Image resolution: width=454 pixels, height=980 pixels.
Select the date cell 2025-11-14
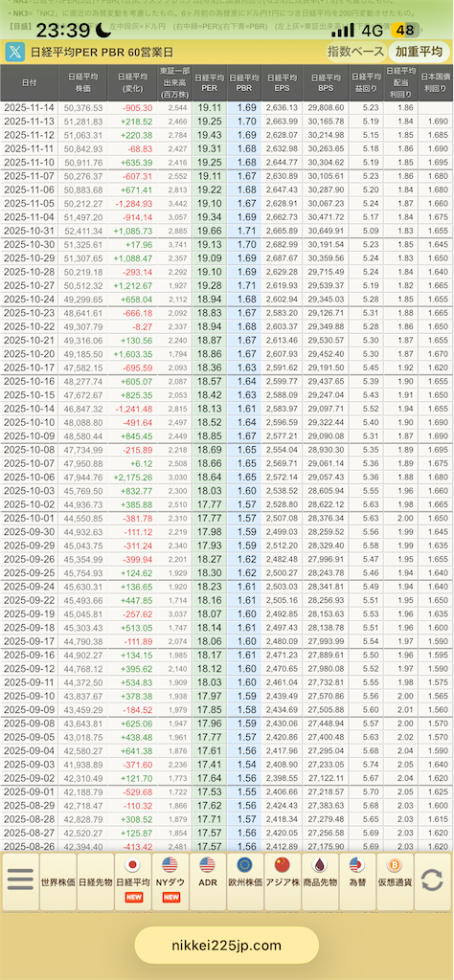point(30,107)
